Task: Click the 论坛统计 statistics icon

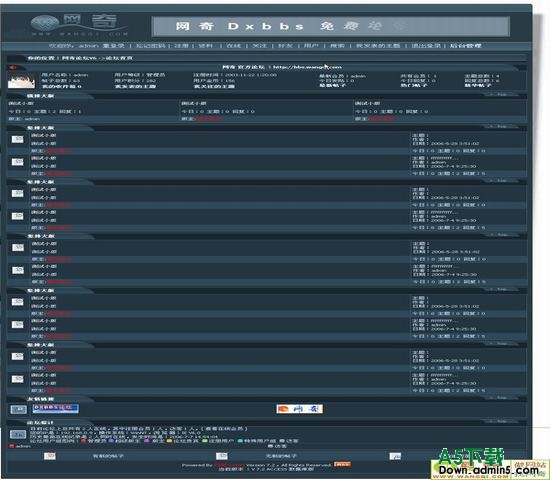Action: 18,434
